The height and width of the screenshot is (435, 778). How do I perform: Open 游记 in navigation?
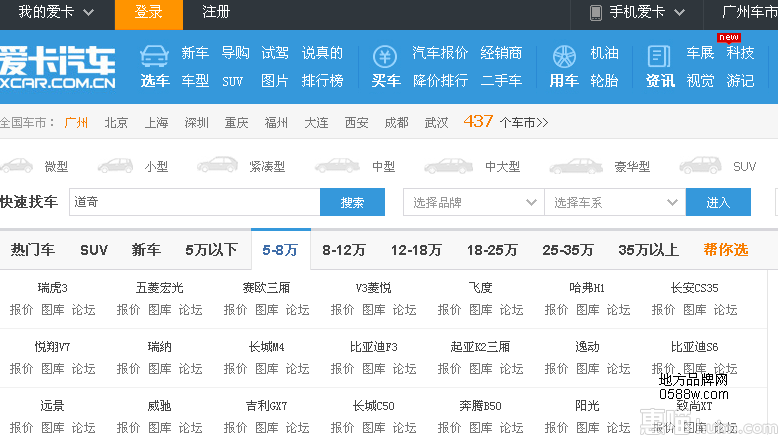(x=740, y=81)
